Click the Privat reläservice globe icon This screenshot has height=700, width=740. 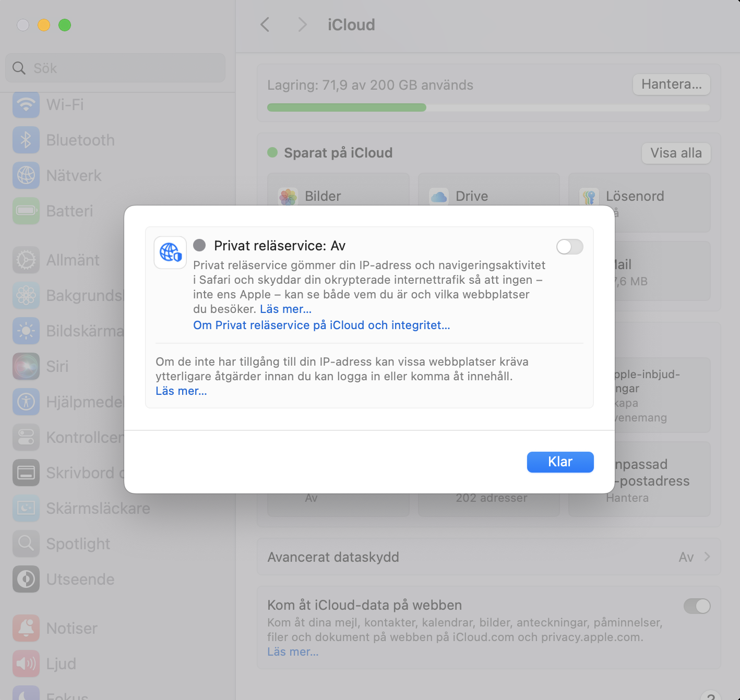point(171,252)
